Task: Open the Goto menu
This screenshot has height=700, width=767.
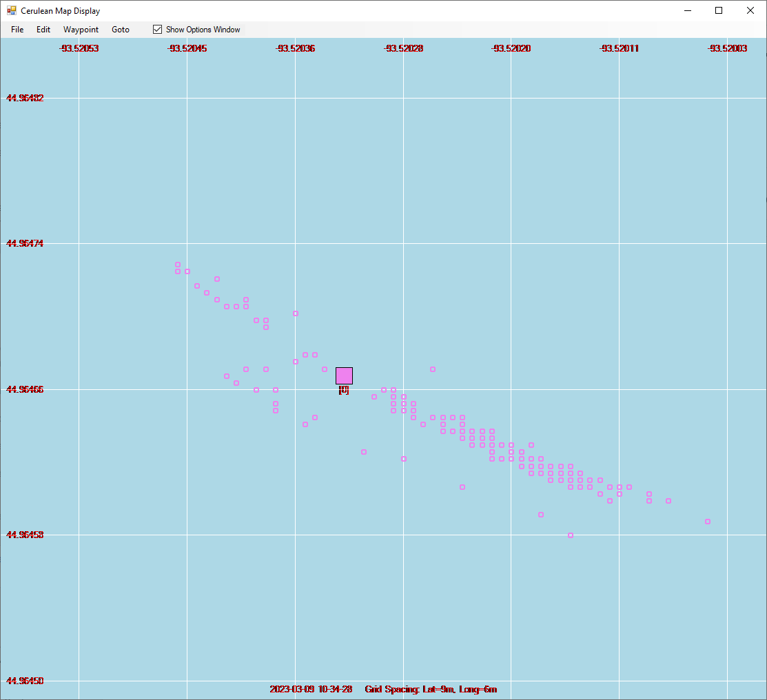Action: pyautogui.click(x=121, y=30)
